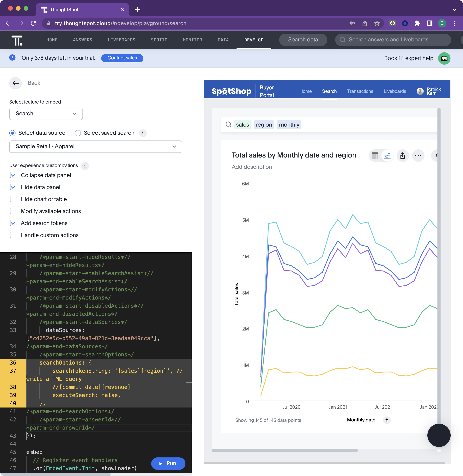The image size is (463, 476).
Task: Click Transactions in SpotShop portal
Action: (x=360, y=91)
